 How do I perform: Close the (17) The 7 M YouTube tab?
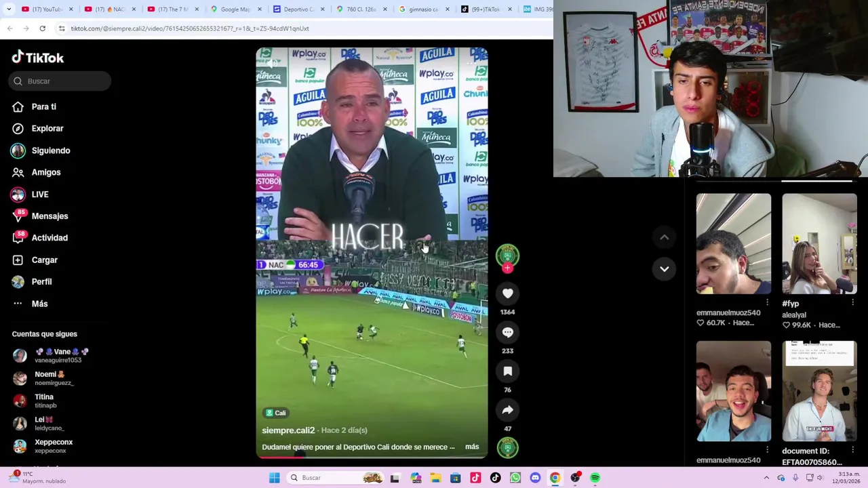coord(197,9)
